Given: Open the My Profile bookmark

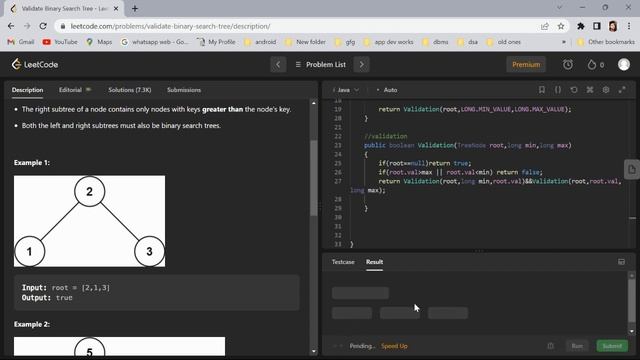Looking at the screenshot, I should click(216, 42).
